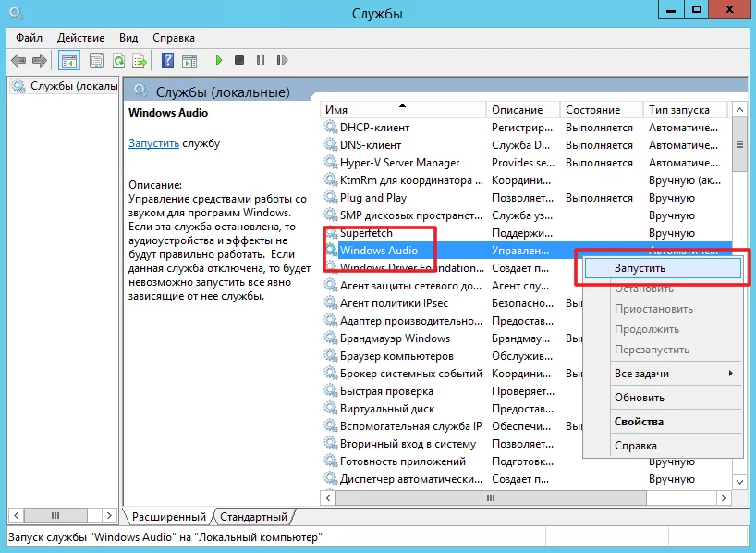
Task: Click the Forward arrow in toolbar
Action: (x=40, y=61)
